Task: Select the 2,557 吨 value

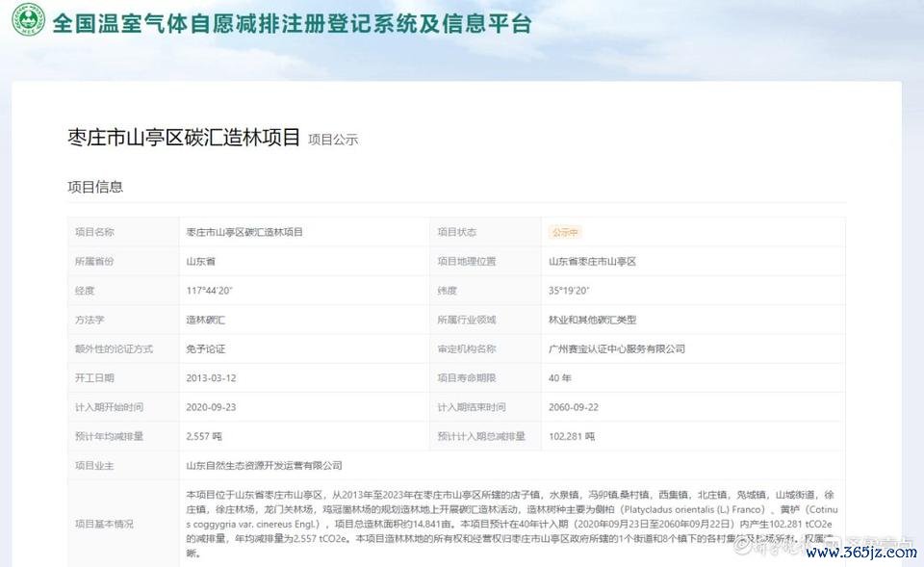Action: coord(204,436)
